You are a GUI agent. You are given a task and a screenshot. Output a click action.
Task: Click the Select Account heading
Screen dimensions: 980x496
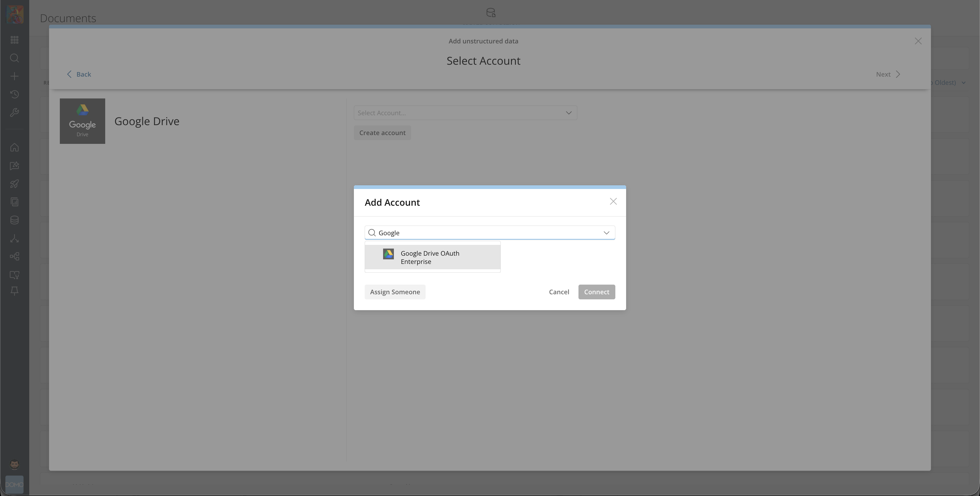[x=483, y=61]
